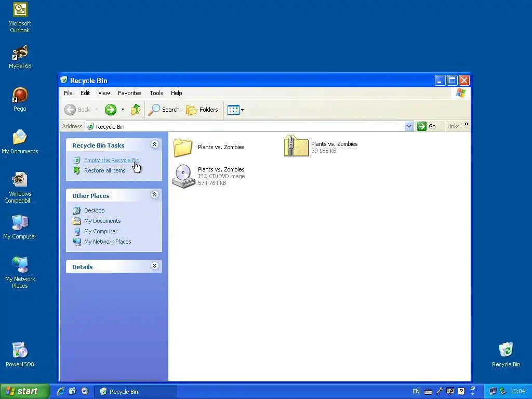Click the Restore all items icon
Image resolution: width=532 pixels, height=399 pixels.
coord(77,170)
